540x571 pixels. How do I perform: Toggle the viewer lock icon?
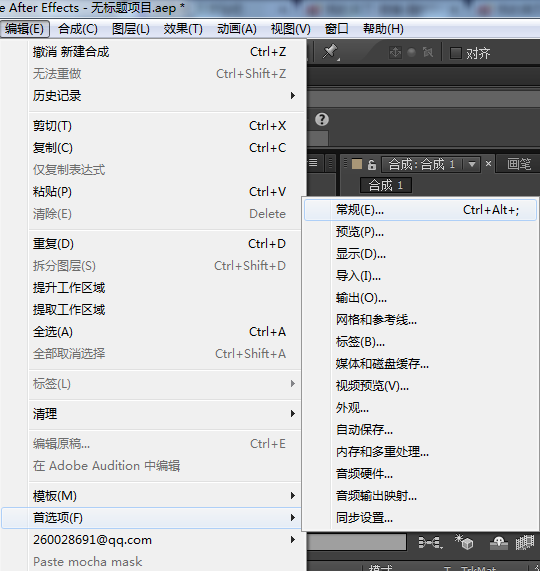tap(372, 165)
